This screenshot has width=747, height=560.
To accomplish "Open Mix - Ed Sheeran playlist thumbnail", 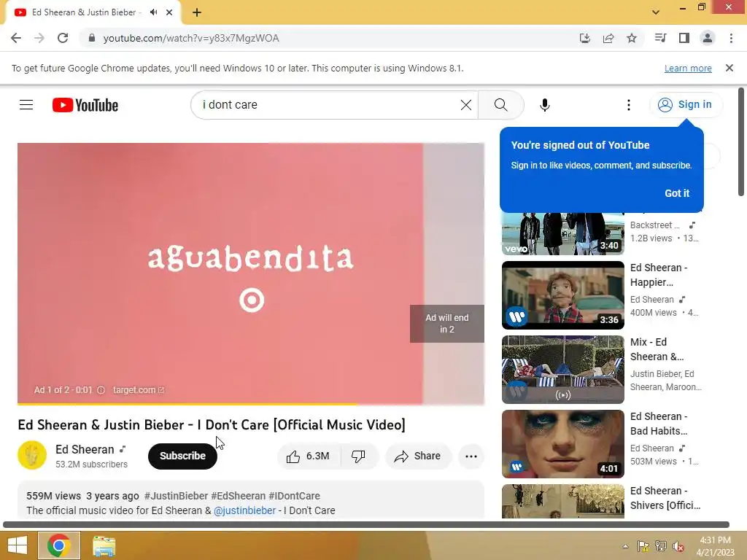I will pyautogui.click(x=562, y=370).
